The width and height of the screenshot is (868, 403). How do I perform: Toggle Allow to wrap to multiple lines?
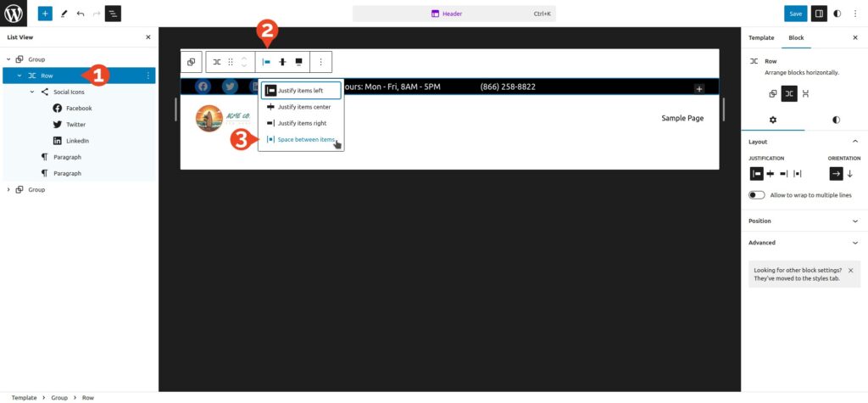[x=756, y=195]
